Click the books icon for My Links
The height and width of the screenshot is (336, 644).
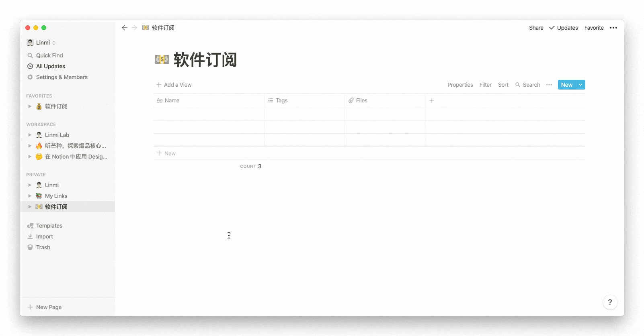click(x=39, y=196)
